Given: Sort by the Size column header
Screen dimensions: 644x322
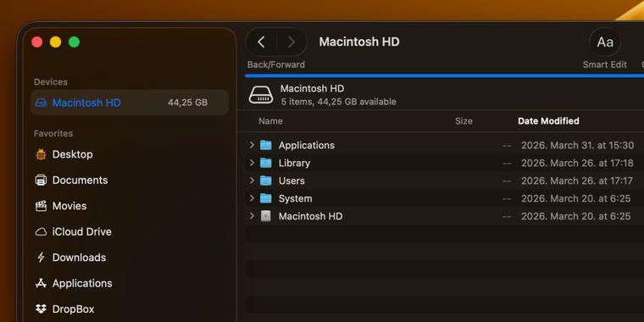Looking at the screenshot, I should coord(464,121).
